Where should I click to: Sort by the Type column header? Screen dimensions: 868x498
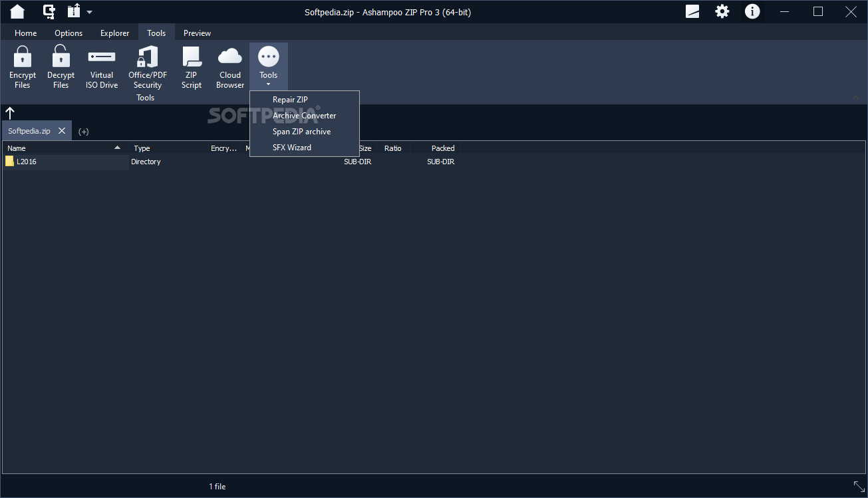click(x=168, y=148)
